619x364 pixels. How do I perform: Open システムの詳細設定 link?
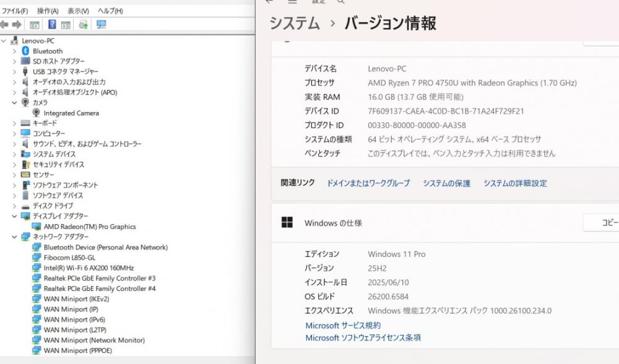pos(515,183)
